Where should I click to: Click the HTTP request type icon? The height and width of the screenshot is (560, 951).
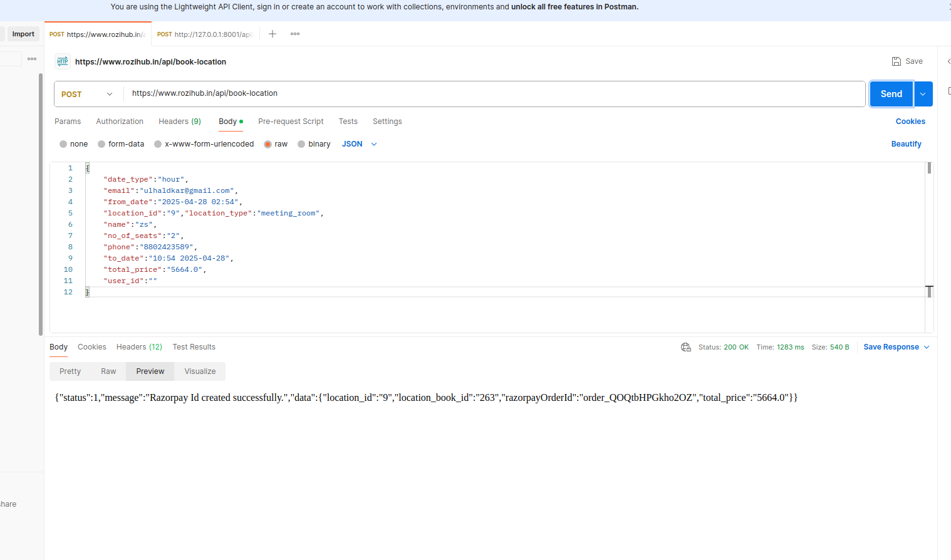coord(63,61)
